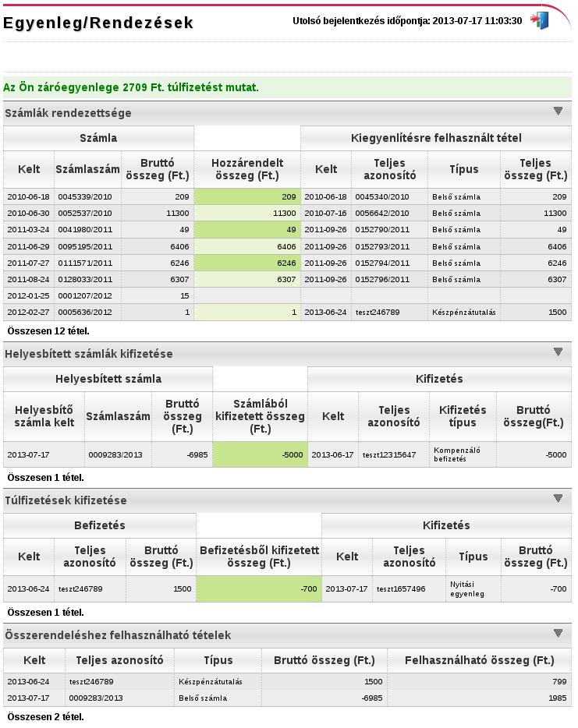Click identifier 0152796/2011
The height and width of the screenshot is (728, 578).
coord(382,280)
